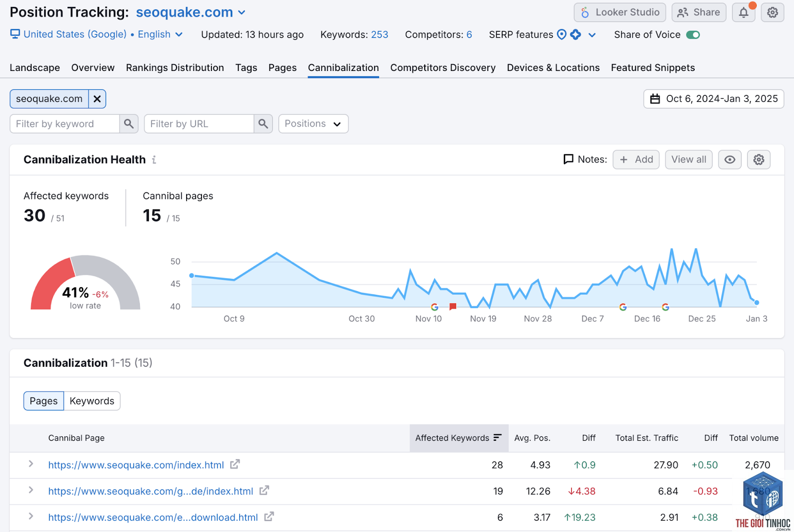Click Diff value 19.23 in third row
Screen dimensions: 794x532
pyautogui.click(x=580, y=518)
